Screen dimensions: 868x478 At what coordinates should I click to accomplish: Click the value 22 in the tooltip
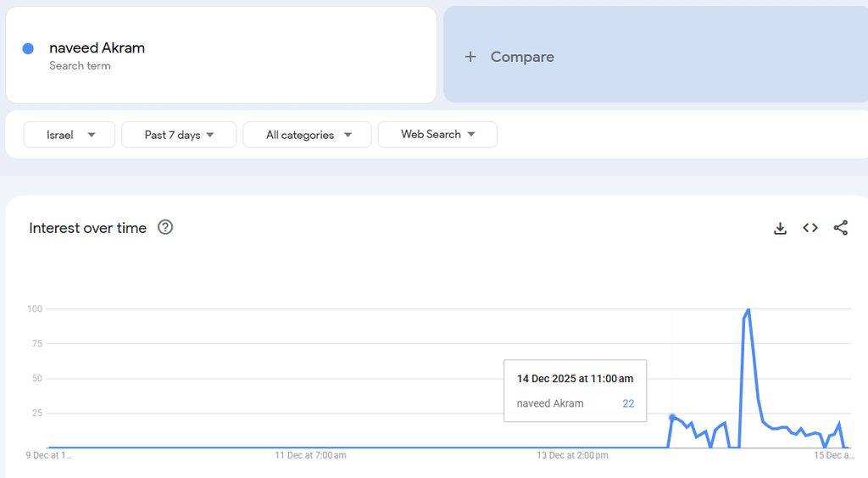628,403
